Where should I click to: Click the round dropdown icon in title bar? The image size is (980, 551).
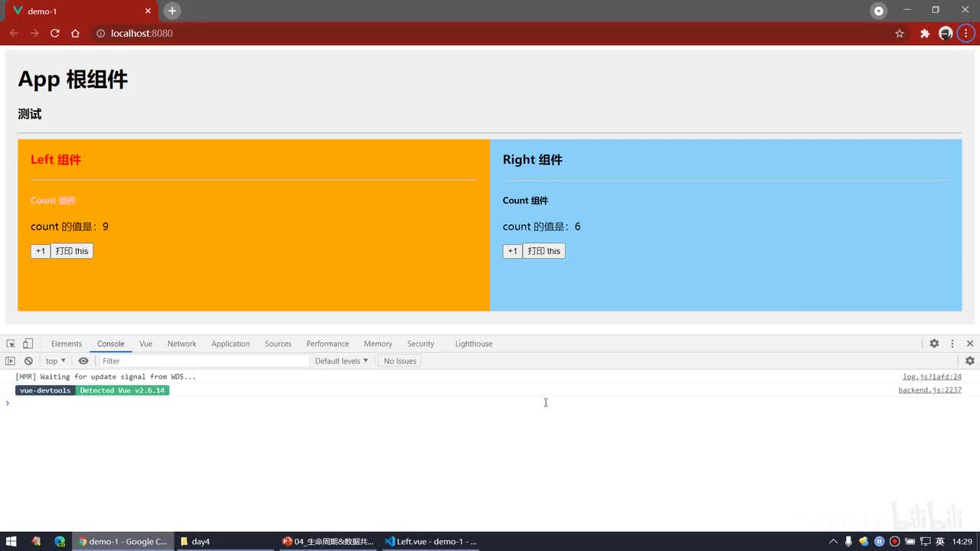[879, 11]
